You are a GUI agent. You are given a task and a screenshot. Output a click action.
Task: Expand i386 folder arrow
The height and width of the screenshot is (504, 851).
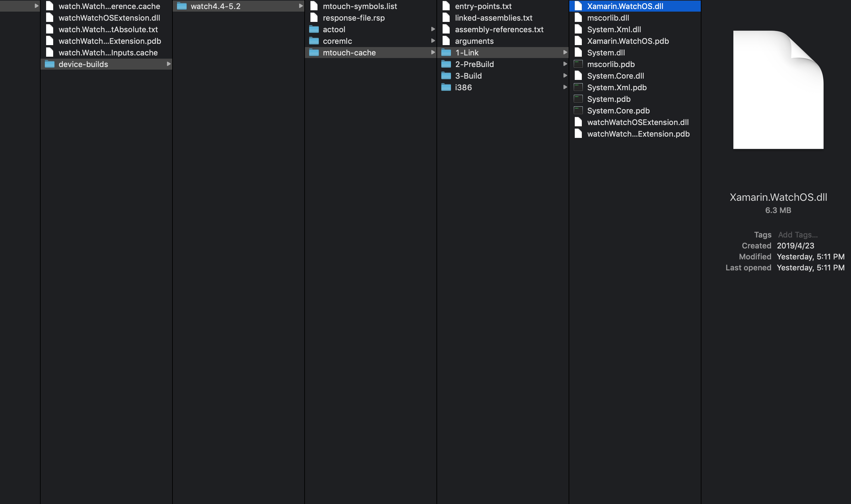[x=565, y=87]
